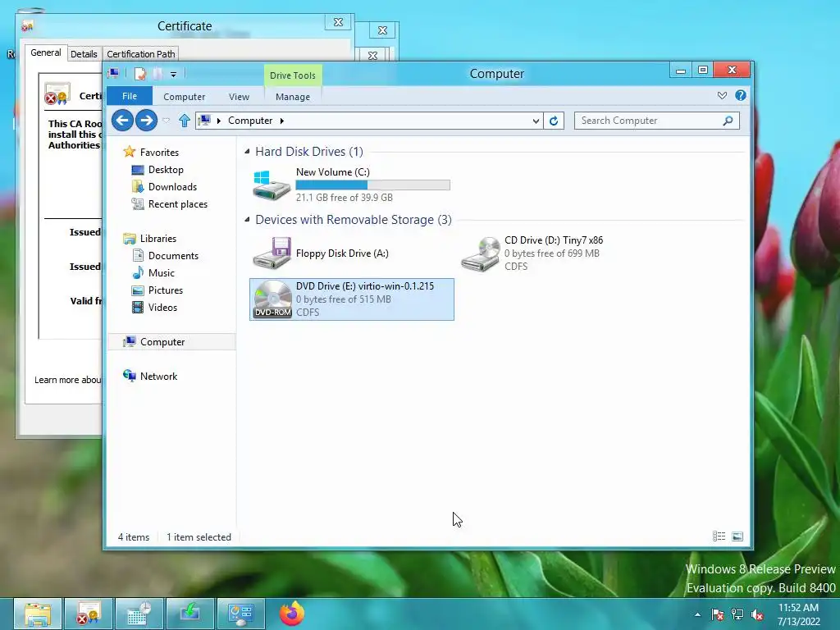Screen dimensions: 840x630
Task: Click 'Learn more' link in Certificate window
Action: 67,380
